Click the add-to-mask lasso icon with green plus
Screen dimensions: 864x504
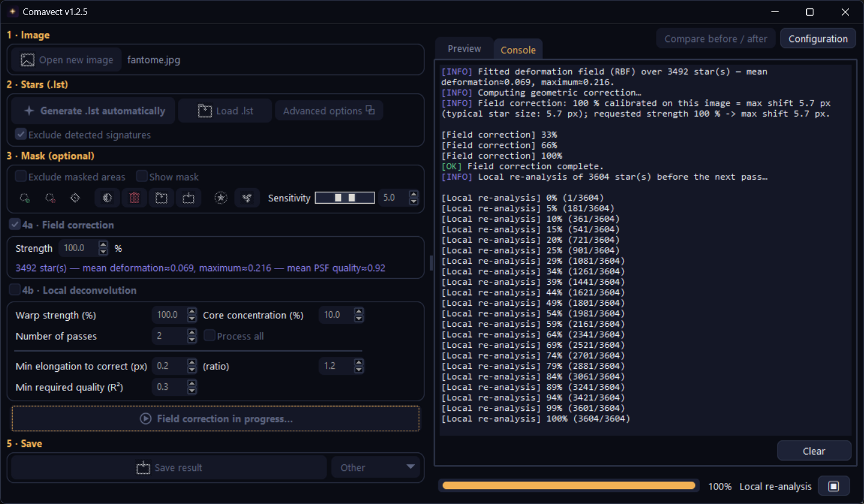25,198
